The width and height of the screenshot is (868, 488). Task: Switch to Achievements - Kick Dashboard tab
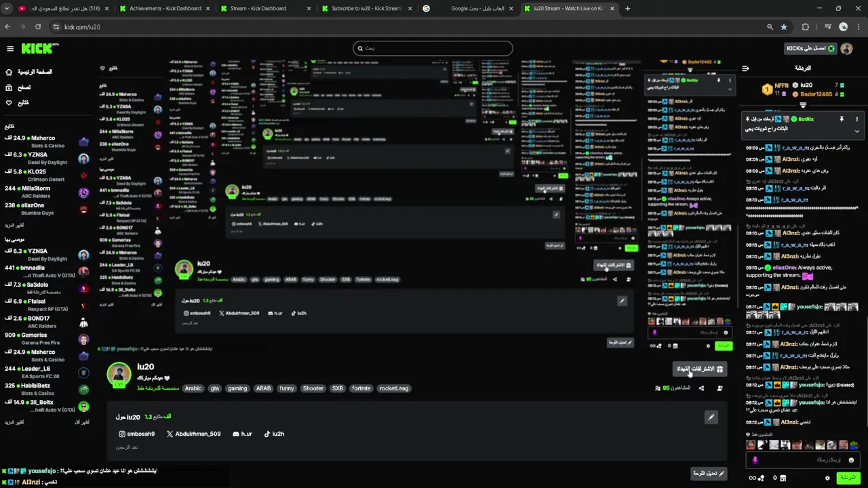(x=165, y=9)
